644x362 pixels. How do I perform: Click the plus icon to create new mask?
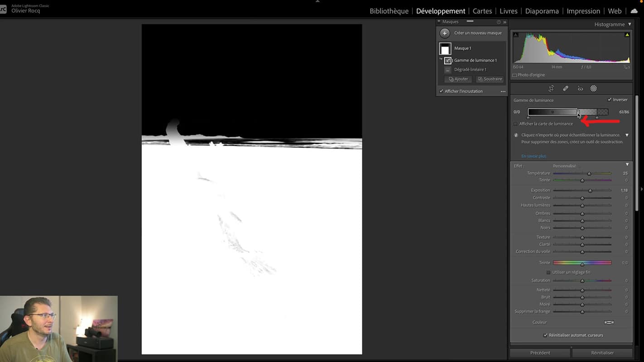coord(445,33)
